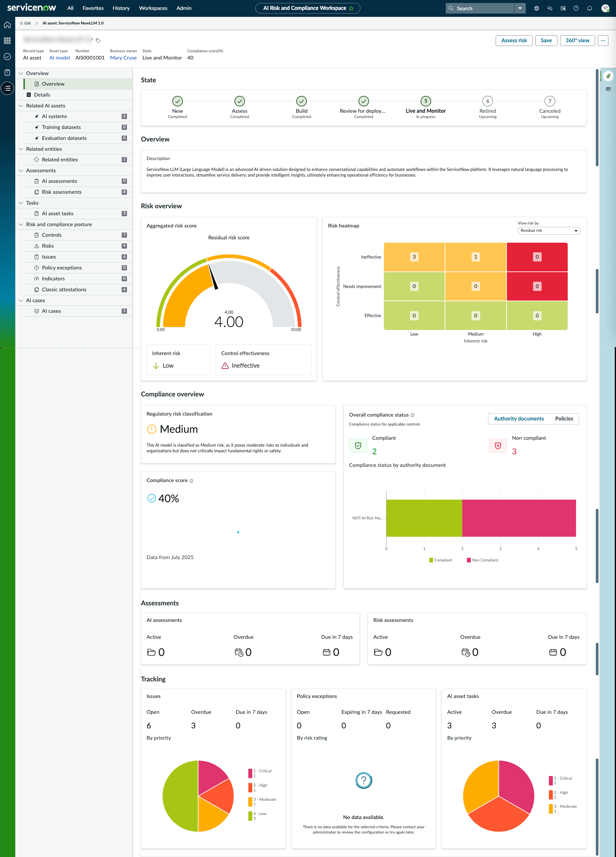Viewport: 616px width, 857px height.
Task: Open the Favorites menu
Action: point(93,8)
